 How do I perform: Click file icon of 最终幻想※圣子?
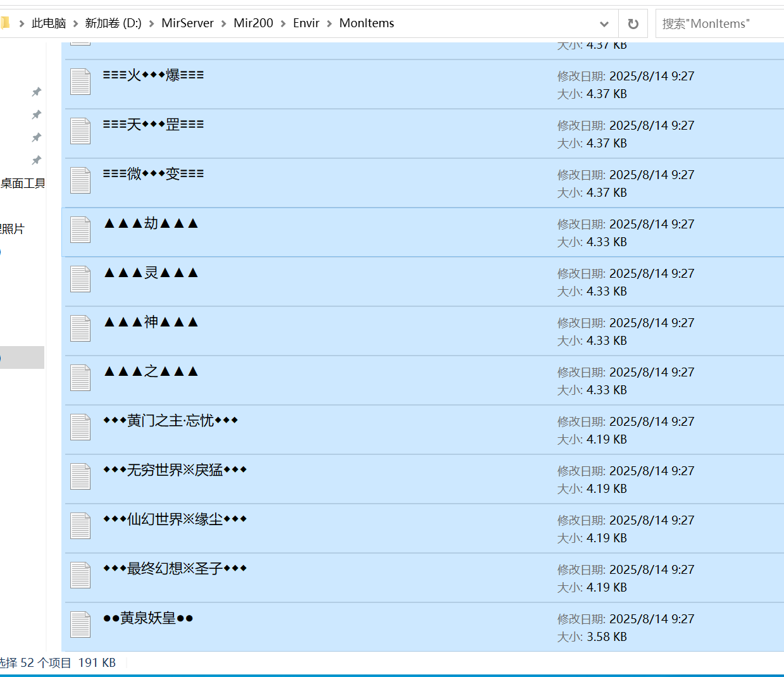click(x=80, y=575)
